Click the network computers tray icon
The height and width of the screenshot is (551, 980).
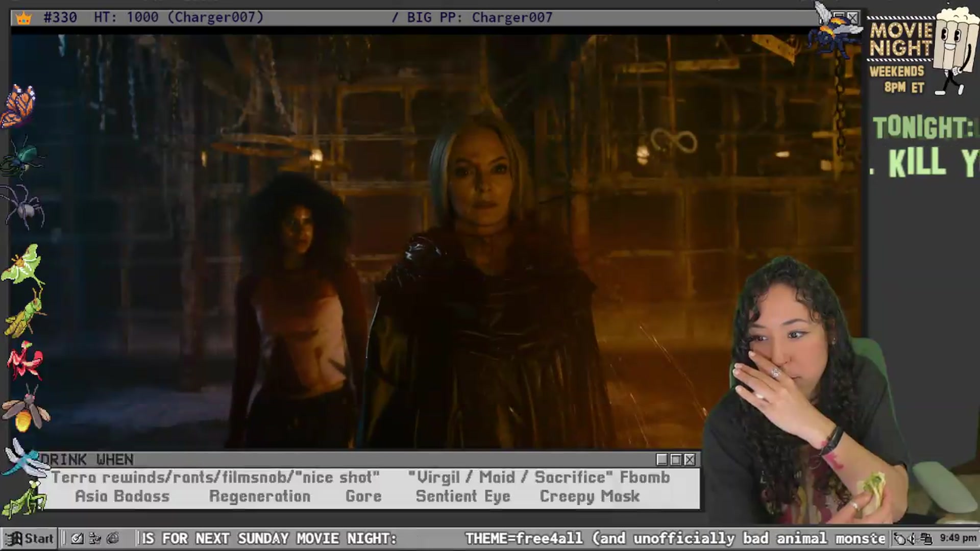point(926,538)
